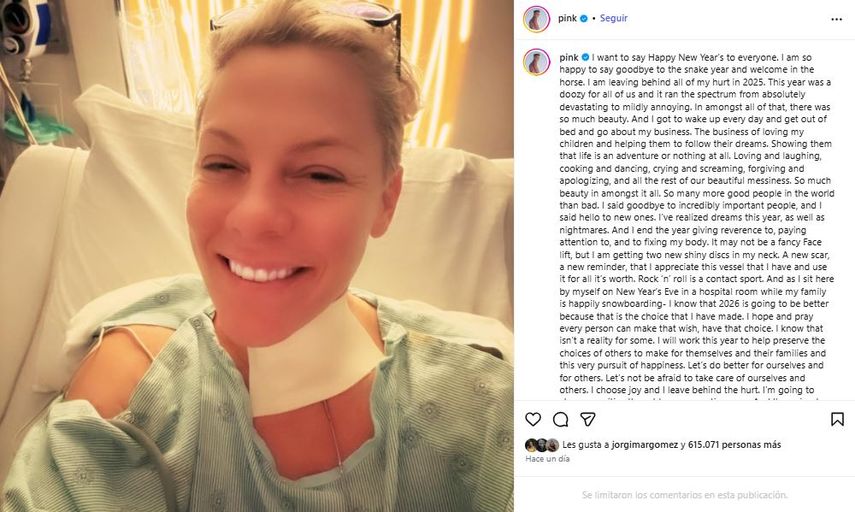Click the Hace un día timestamp
Viewport: 855px width, 512px height.
547,459
